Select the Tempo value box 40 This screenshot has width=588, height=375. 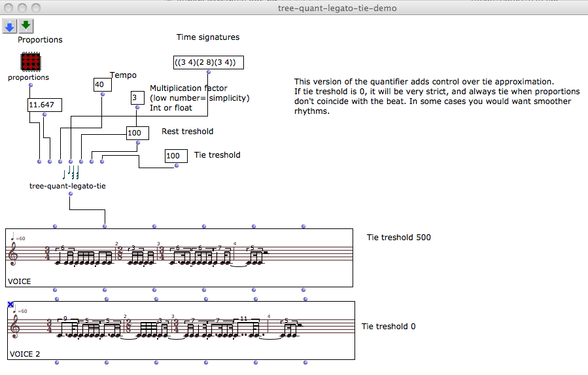click(99, 84)
